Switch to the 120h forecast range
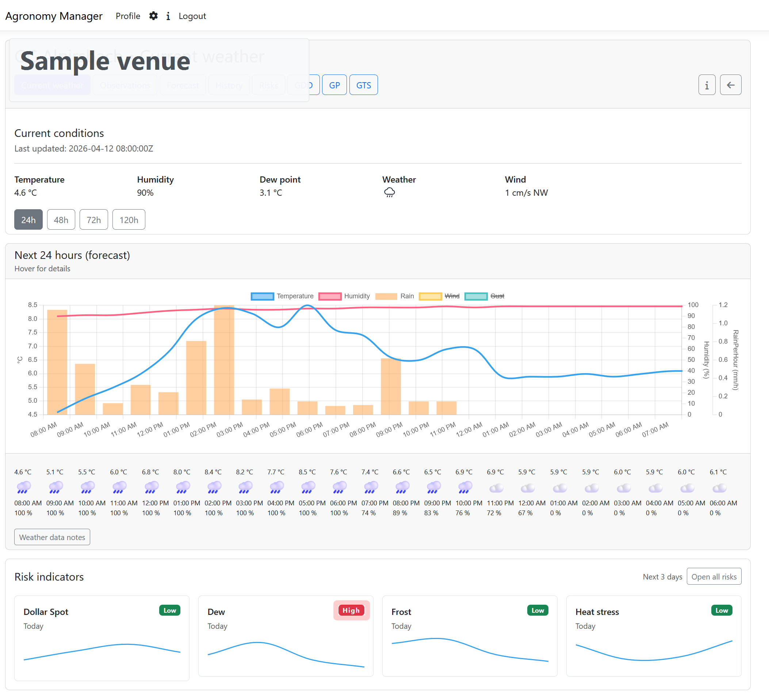This screenshot has height=700, width=769. [x=129, y=220]
